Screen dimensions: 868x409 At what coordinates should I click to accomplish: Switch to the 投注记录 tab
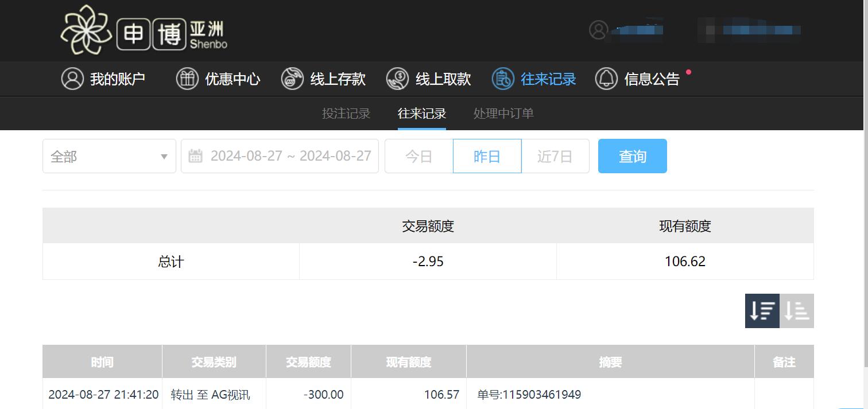point(346,113)
